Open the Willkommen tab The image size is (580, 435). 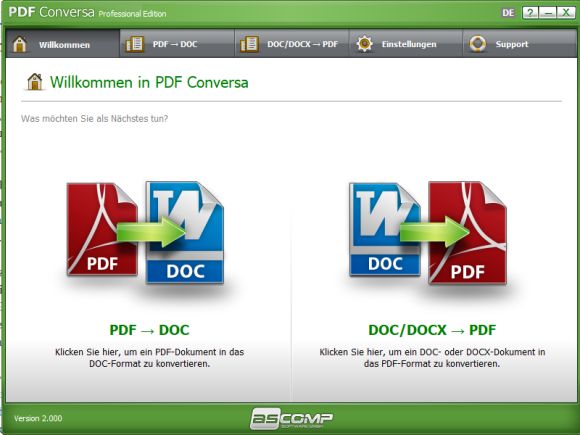[63, 44]
